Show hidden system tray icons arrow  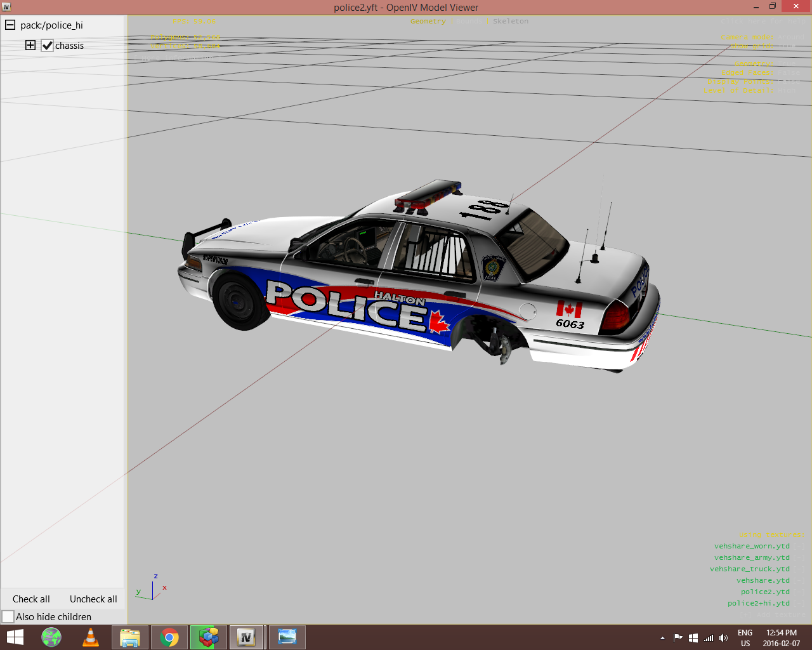click(x=662, y=638)
